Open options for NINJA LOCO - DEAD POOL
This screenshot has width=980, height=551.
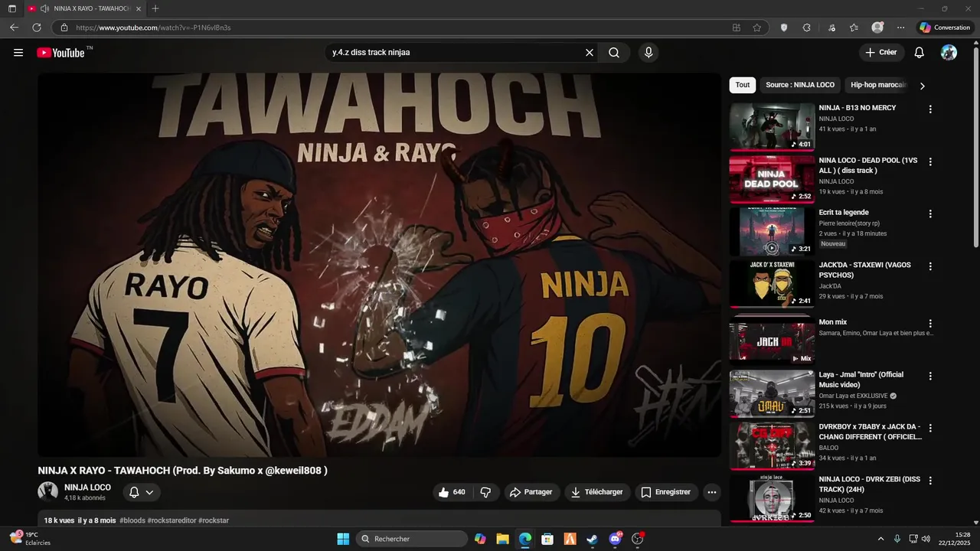930,162
